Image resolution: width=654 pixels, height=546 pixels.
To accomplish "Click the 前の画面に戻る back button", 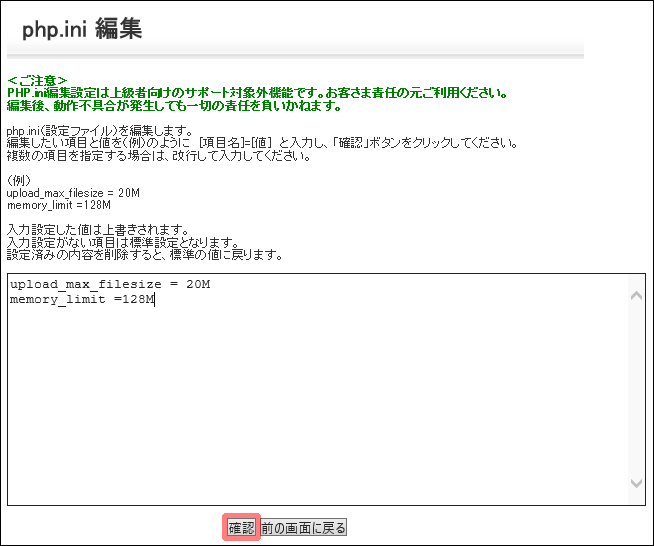I will click(304, 528).
